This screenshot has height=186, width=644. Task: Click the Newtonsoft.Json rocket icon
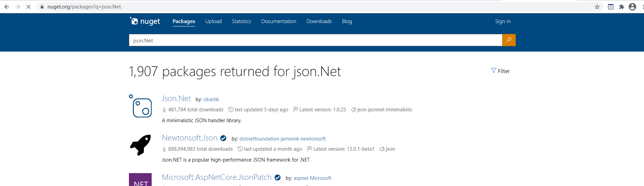pyautogui.click(x=140, y=145)
